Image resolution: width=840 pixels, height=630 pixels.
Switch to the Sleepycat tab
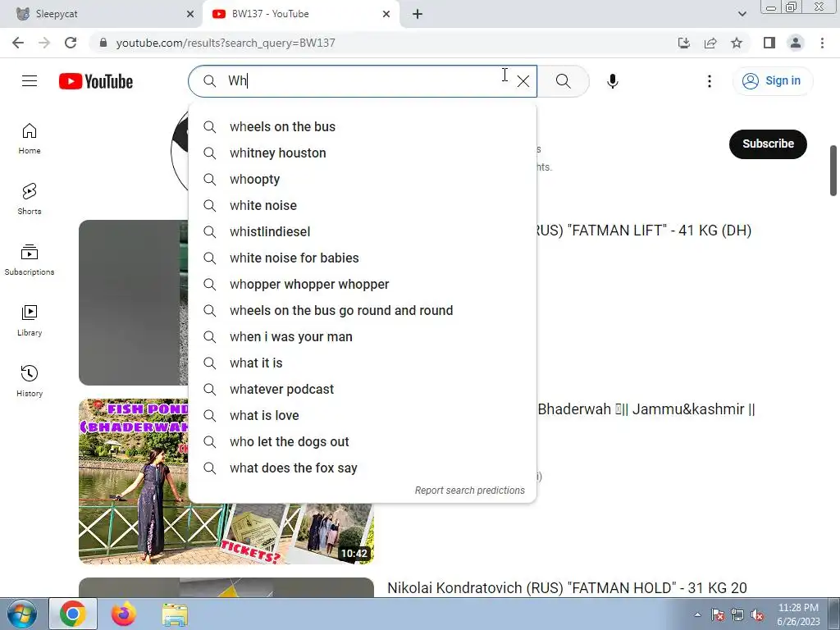coord(102,14)
